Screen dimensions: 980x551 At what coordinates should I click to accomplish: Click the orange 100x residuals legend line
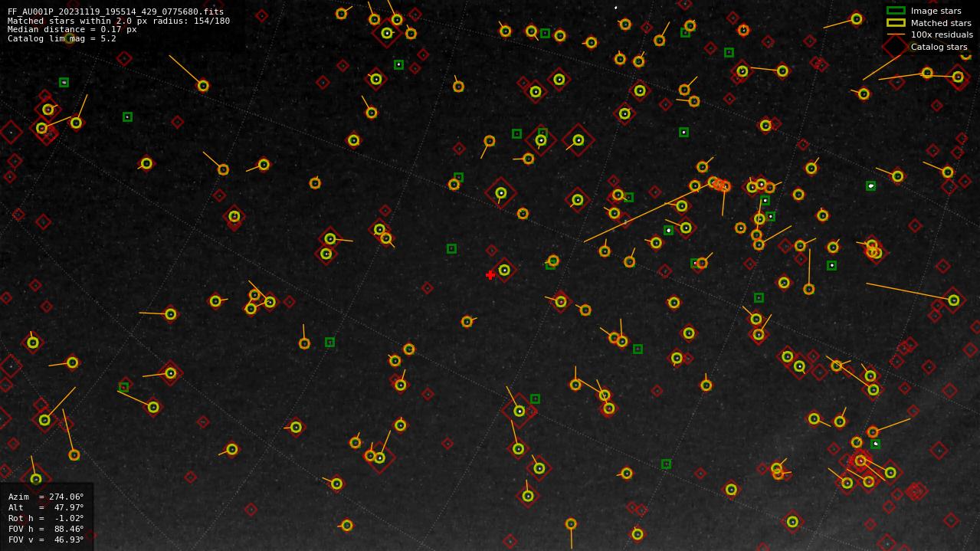click(896, 34)
